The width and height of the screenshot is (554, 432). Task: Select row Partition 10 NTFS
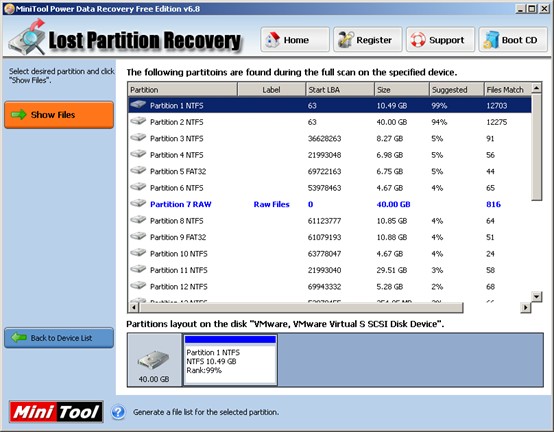point(330,254)
